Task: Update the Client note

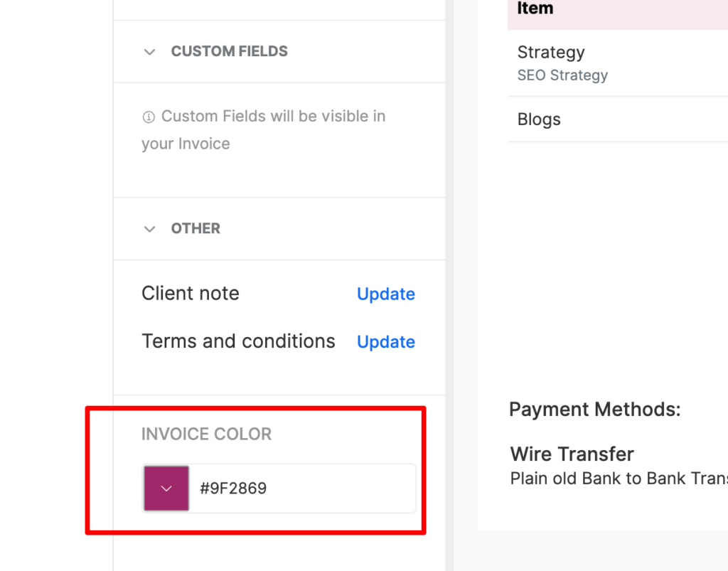Action: (x=385, y=294)
